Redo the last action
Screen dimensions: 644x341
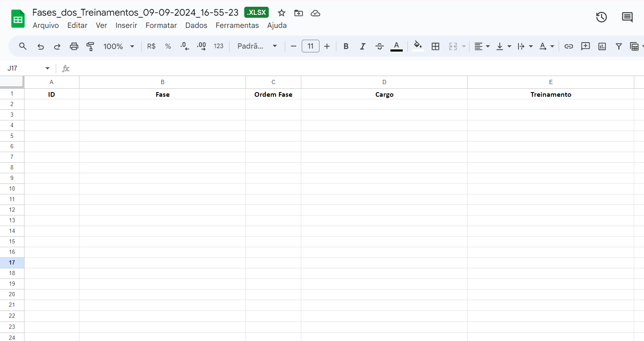click(57, 46)
